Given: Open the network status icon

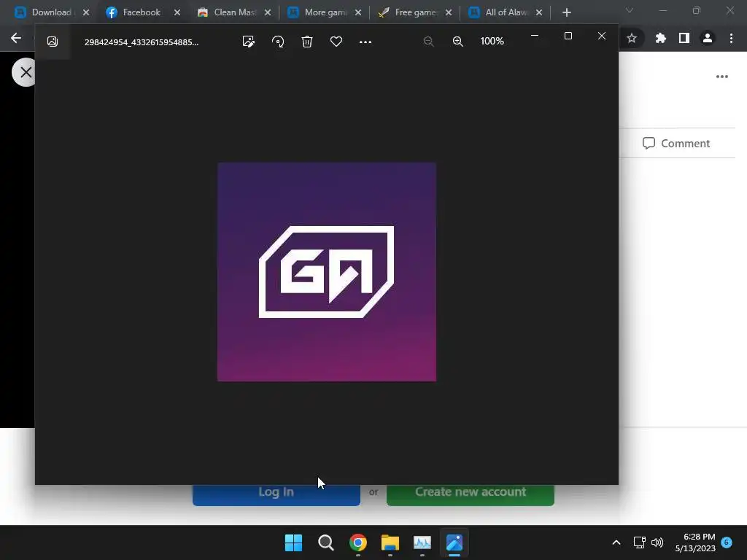Looking at the screenshot, I should coord(639,542).
